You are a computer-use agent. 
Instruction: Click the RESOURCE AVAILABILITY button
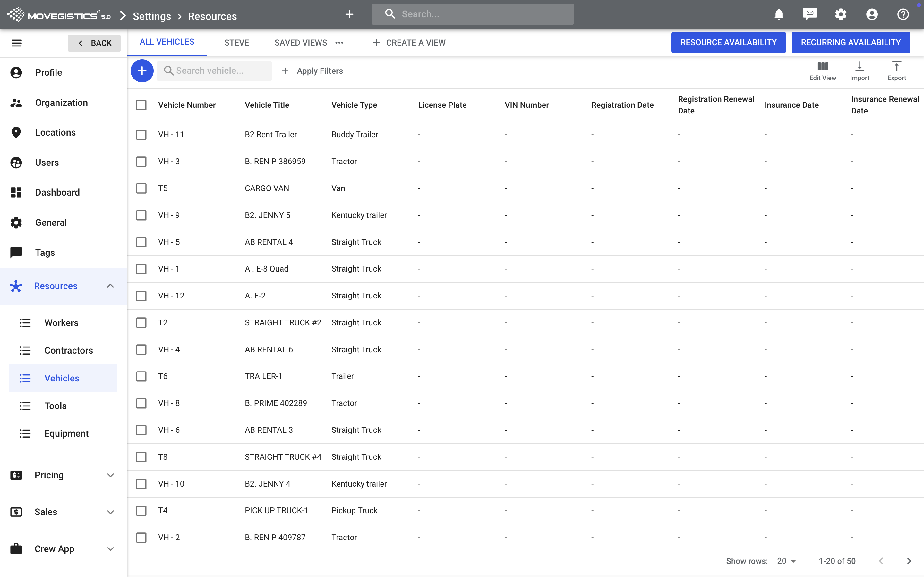point(728,42)
